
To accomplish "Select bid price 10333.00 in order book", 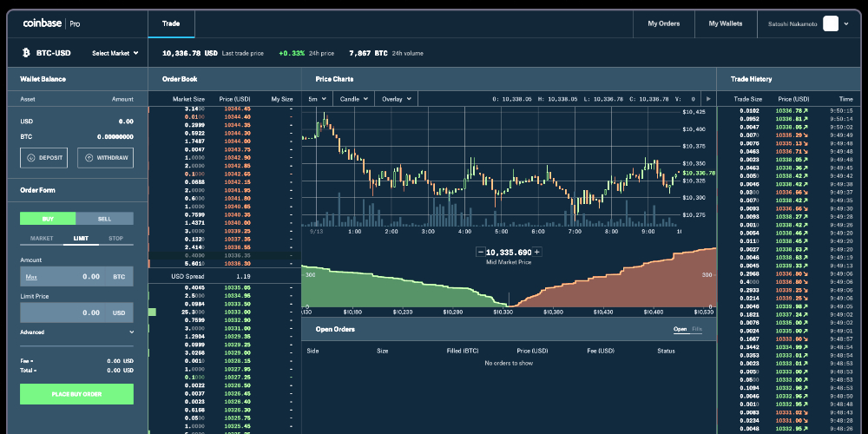I will coord(238,312).
